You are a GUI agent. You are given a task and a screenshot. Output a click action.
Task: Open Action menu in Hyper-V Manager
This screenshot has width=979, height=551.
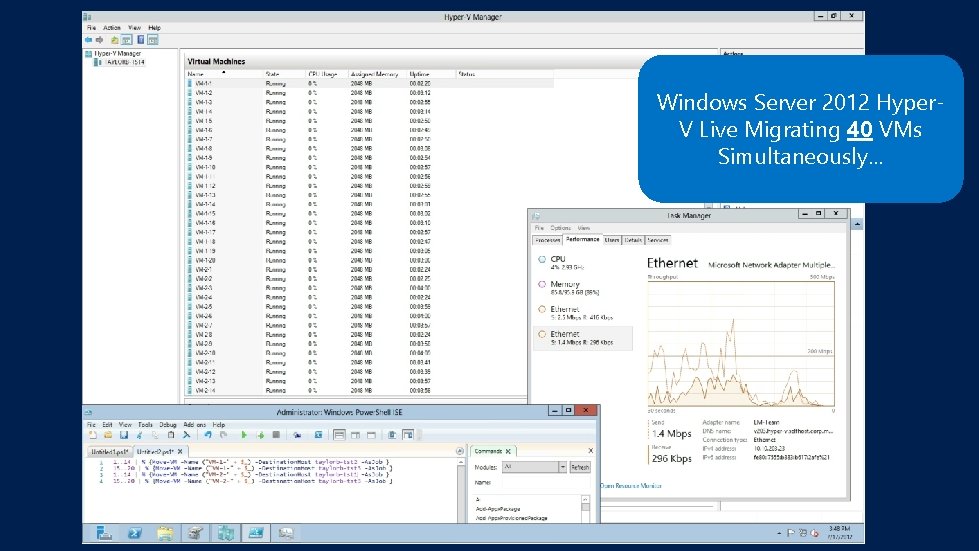coord(112,28)
